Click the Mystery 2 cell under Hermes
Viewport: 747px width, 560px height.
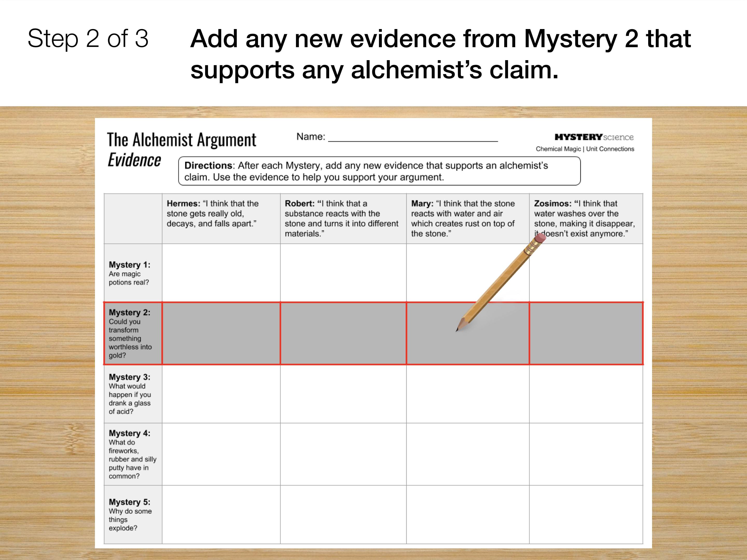(x=221, y=333)
